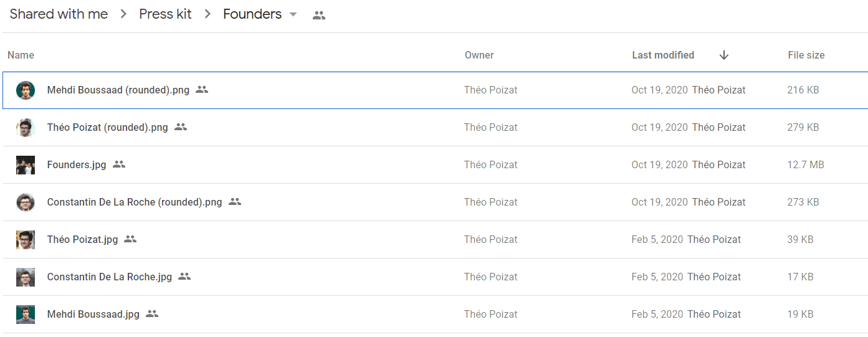Open the Founders folder dropdown arrow
Viewport: 868px width, 337px height.
(x=293, y=15)
